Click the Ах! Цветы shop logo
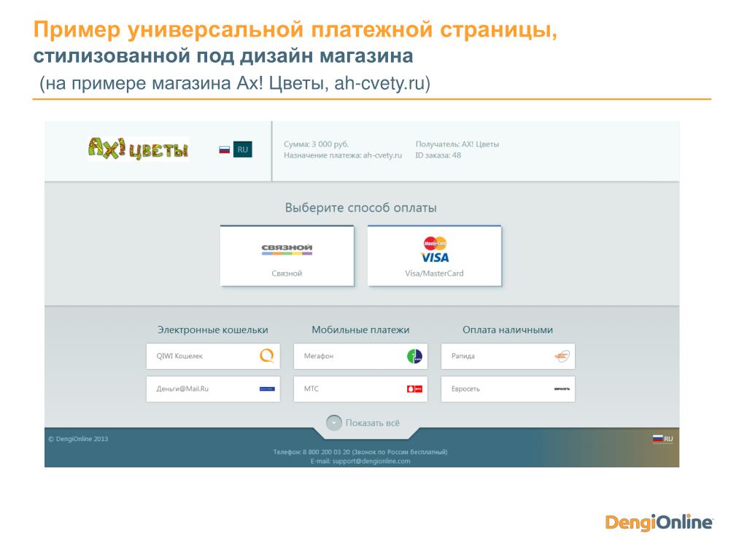 (138, 149)
